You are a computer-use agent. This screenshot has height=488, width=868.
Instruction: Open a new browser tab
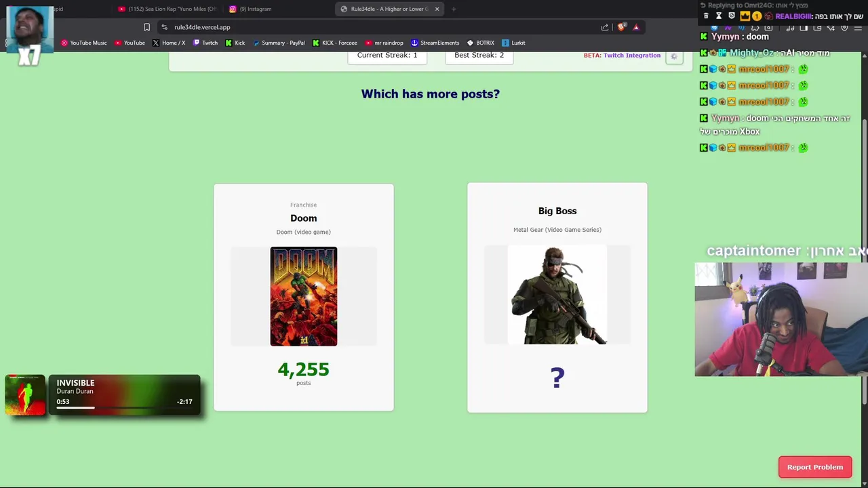[454, 9]
